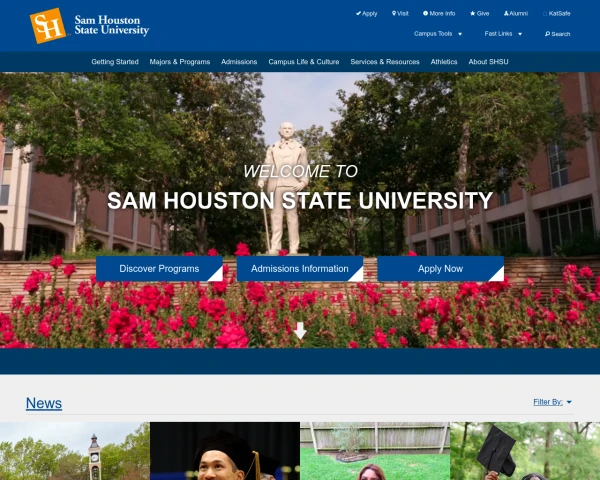Open Search with the magnifier icon
Screen dimensions: 600x480
point(558,34)
